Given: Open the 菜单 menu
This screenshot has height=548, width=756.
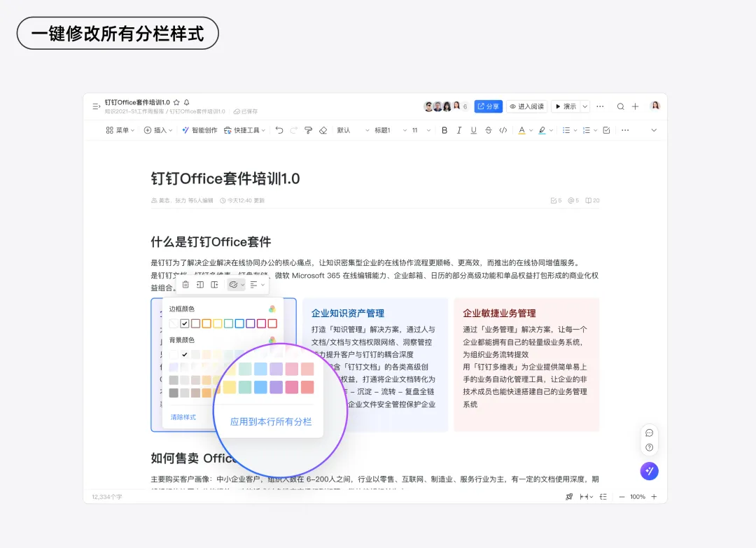Looking at the screenshot, I should (x=120, y=130).
